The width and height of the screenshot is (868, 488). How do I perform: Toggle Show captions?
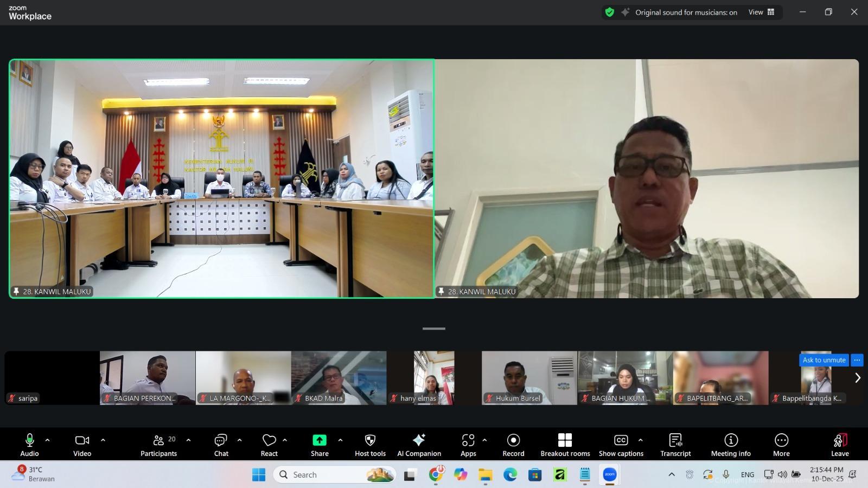point(621,445)
